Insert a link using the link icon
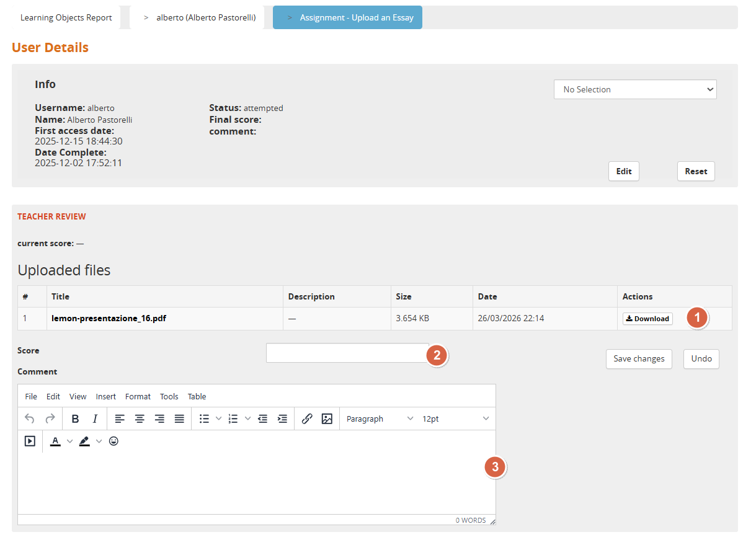 [306, 419]
